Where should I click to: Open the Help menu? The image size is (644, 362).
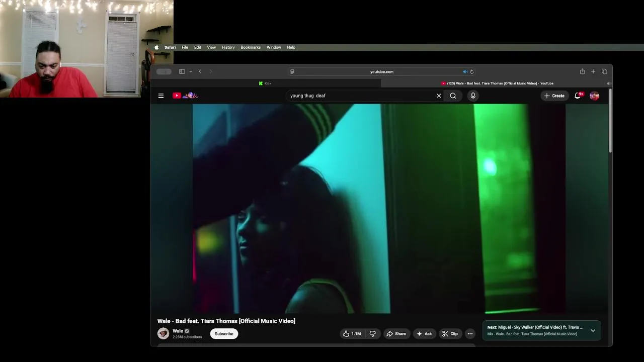click(291, 47)
